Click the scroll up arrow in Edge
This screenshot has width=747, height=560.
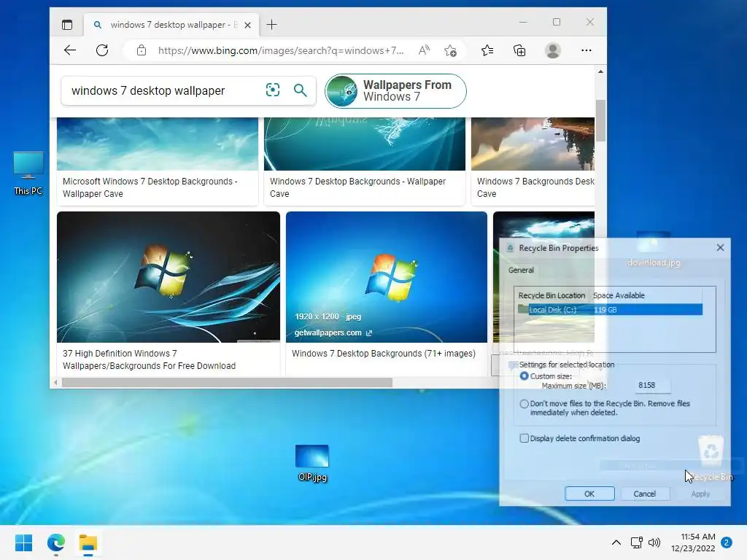click(x=600, y=71)
